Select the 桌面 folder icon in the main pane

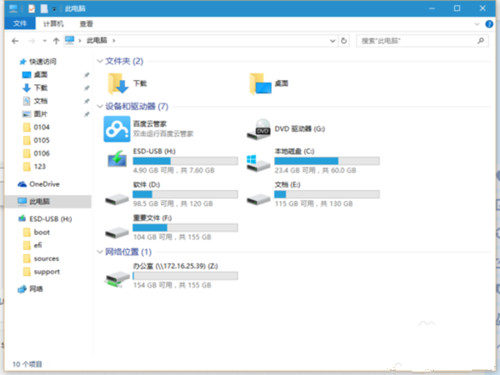(260, 84)
